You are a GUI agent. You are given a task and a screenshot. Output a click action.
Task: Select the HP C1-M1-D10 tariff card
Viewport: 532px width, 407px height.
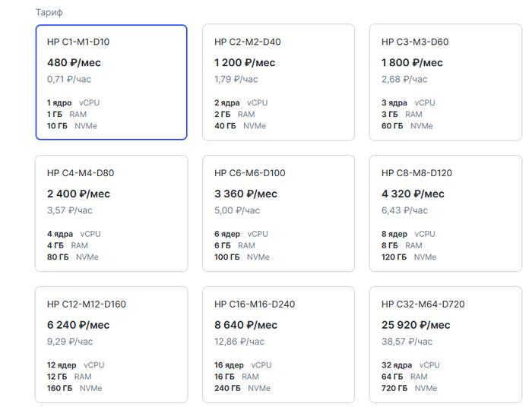[x=111, y=82]
